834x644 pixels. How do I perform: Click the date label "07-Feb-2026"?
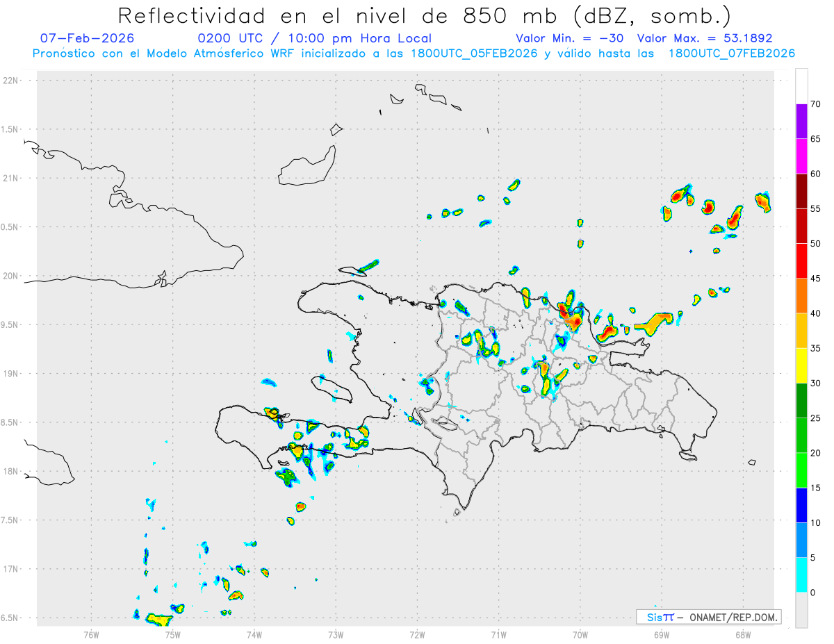click(87, 38)
